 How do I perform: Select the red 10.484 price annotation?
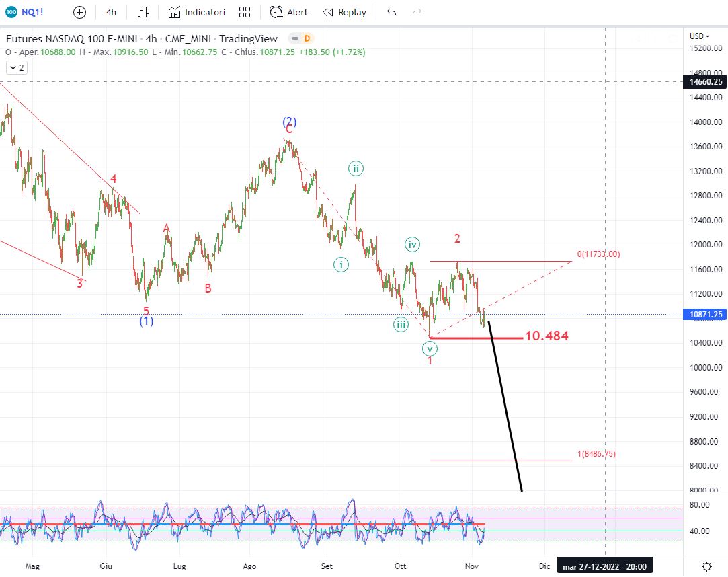(x=547, y=336)
